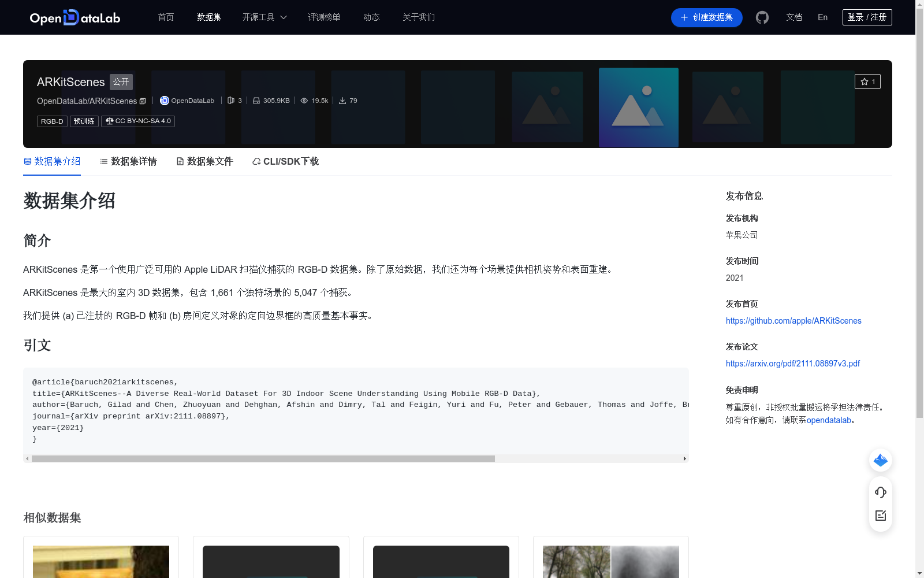This screenshot has height=578, width=924.
Task: Switch language to En
Action: pos(822,17)
